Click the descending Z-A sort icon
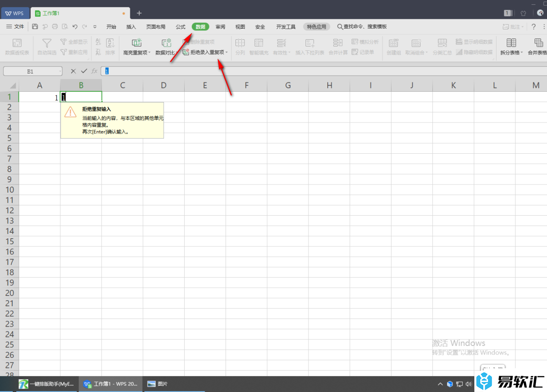The width and height of the screenshot is (547, 392). click(98, 52)
